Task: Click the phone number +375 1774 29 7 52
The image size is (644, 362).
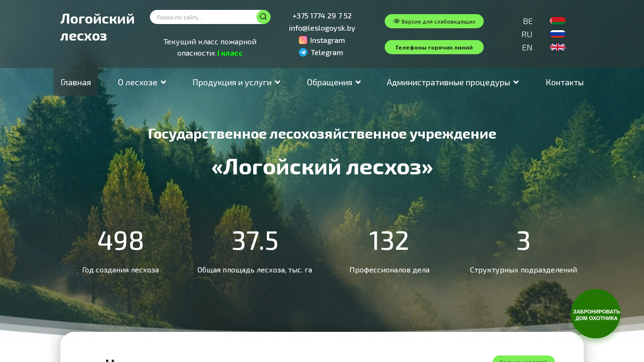Action: point(322,16)
